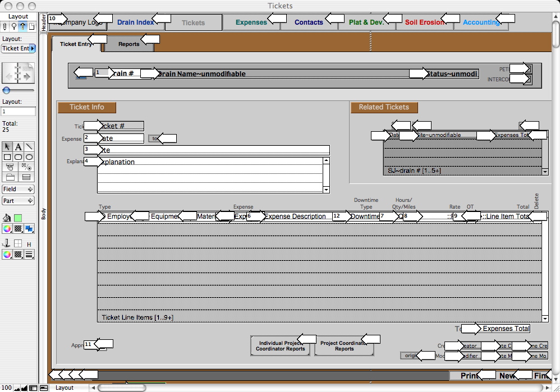
Task: Open the Part tool dropdown
Action: pyautogui.click(x=19, y=201)
